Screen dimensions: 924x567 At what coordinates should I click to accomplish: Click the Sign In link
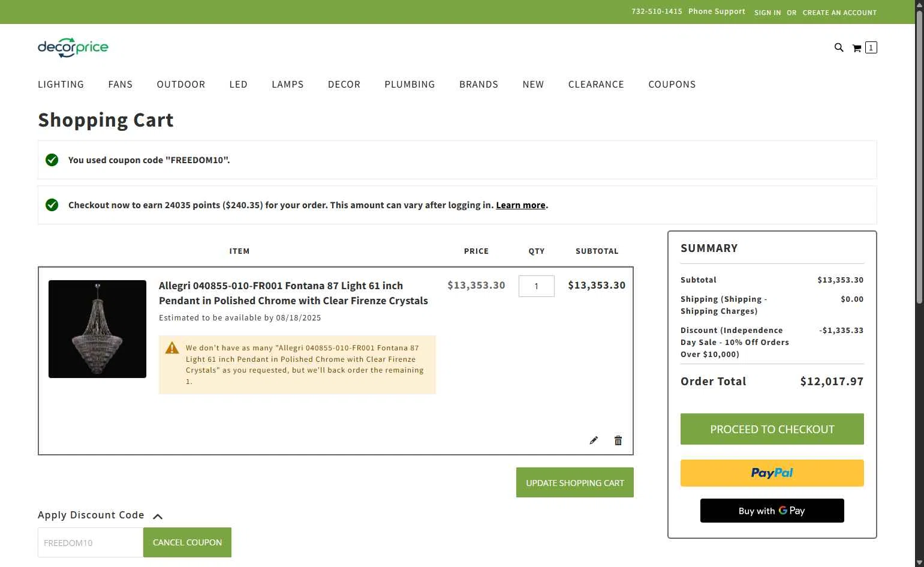[768, 13]
